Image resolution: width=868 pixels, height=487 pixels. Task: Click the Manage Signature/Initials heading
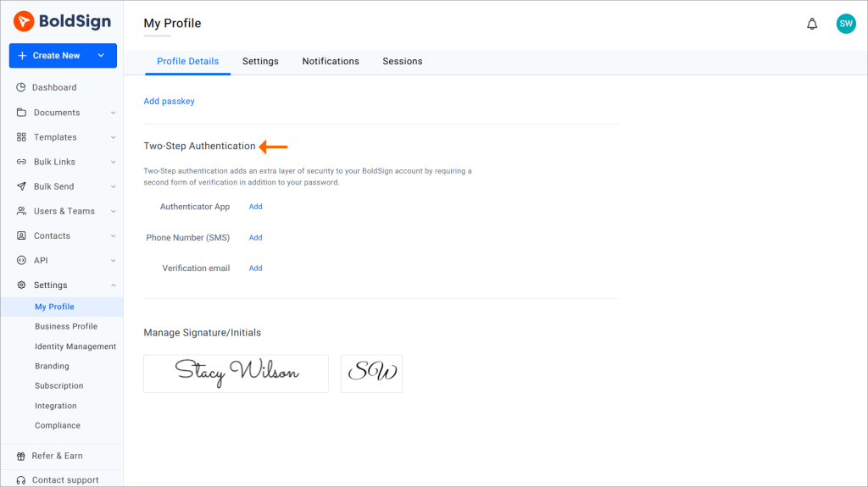tap(202, 333)
